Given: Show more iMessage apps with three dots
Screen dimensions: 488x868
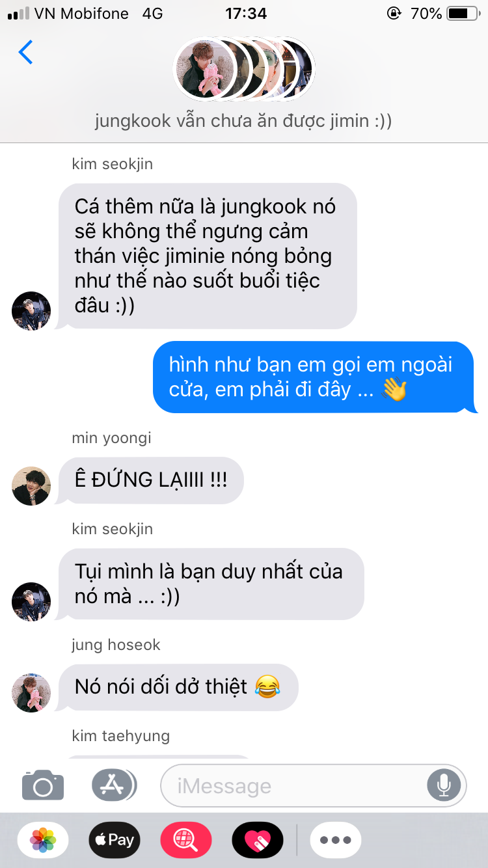Looking at the screenshot, I should click(336, 840).
